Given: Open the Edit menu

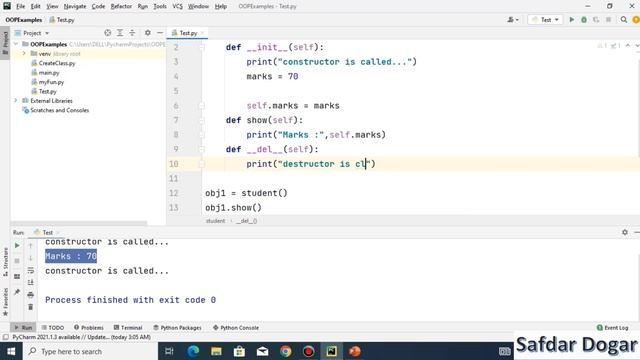Looking at the screenshot, I should (x=36, y=7).
